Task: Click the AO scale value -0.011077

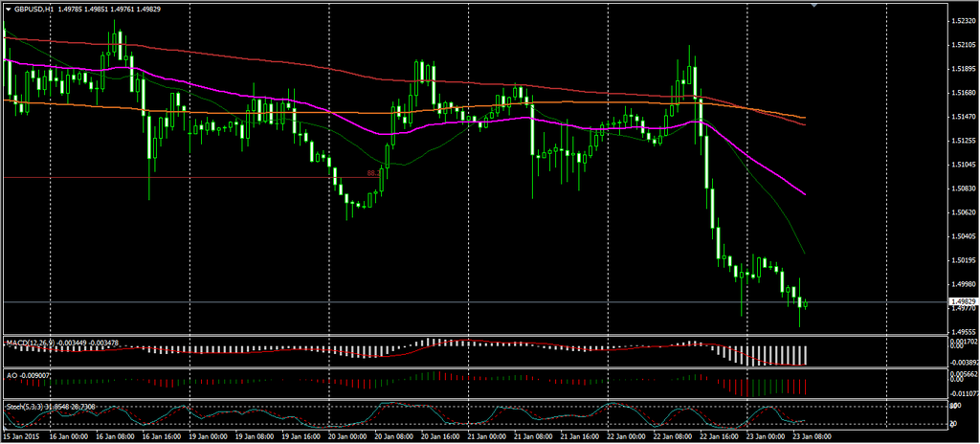Action: pos(963,394)
